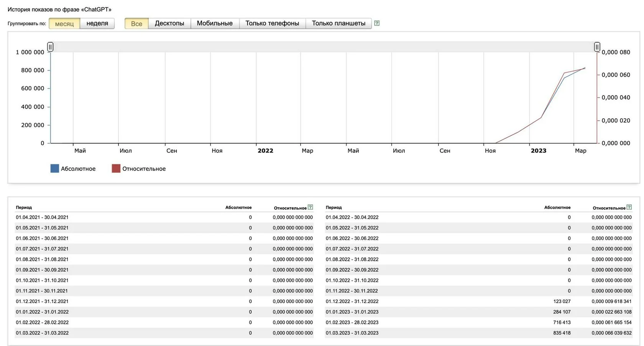This screenshot has width=644, height=346.
Task: Group results by месяц
Action: tap(64, 23)
